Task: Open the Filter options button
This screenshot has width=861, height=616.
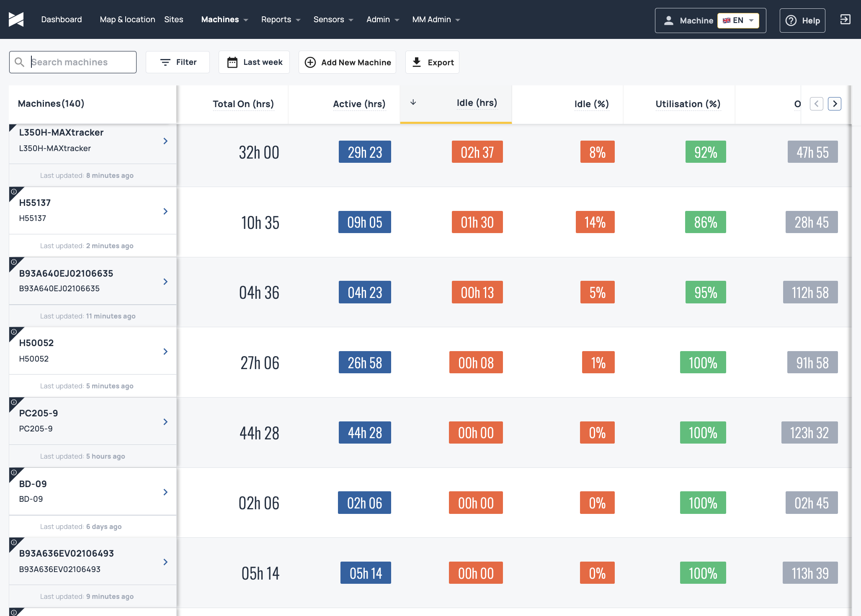Action: 178,62
